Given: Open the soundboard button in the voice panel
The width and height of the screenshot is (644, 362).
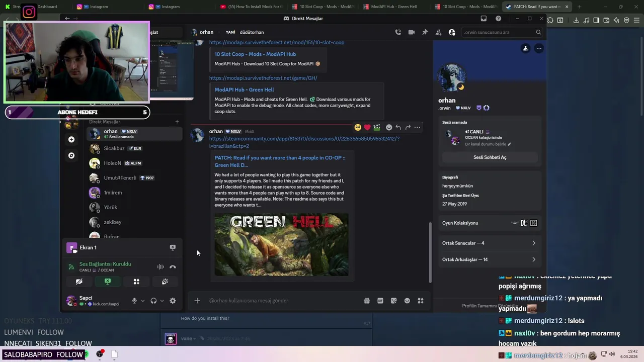Looking at the screenshot, I should pyautogui.click(x=165, y=282).
